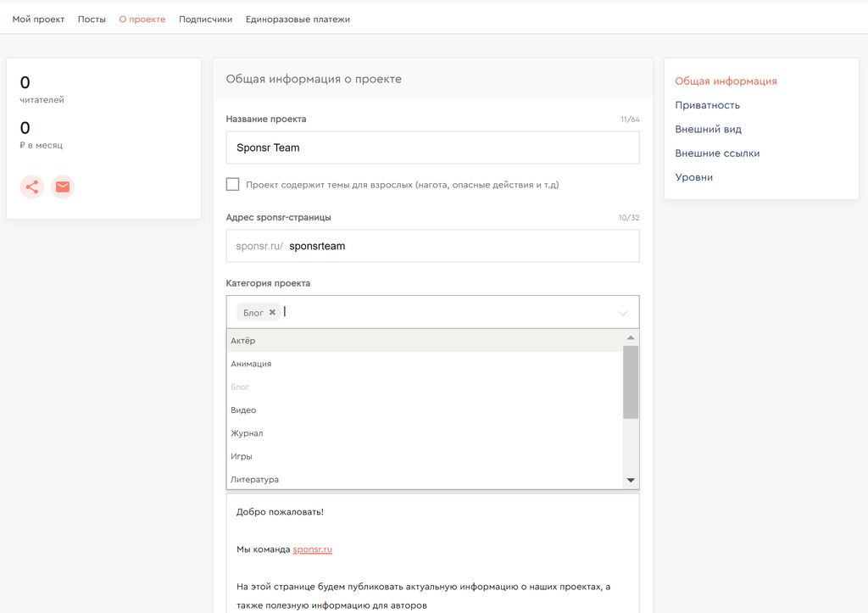868x613 pixels.
Task: Collapse category dropdown using chevron
Action: point(623,313)
